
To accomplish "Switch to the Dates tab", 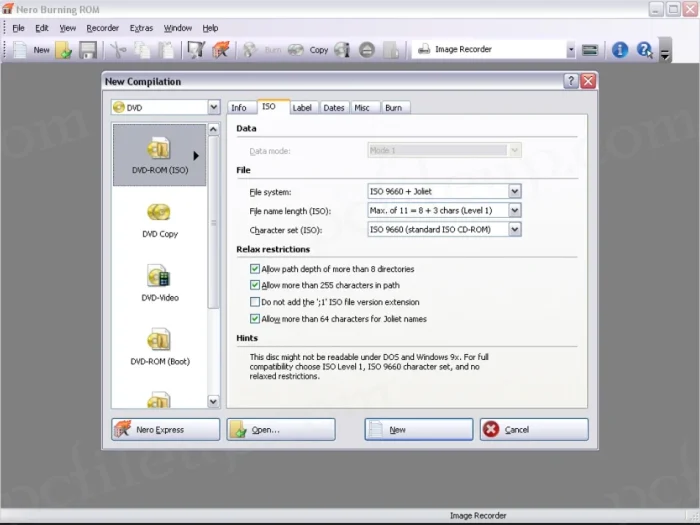I will pos(334,108).
